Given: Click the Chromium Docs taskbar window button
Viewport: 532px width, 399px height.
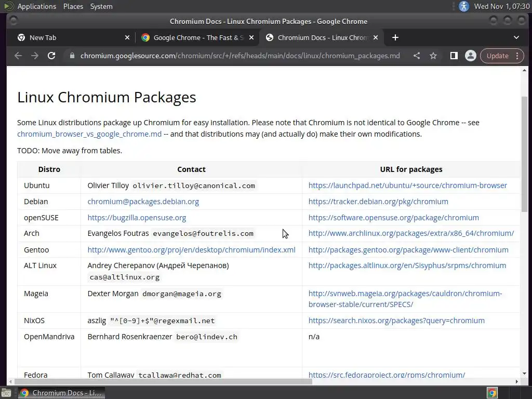Looking at the screenshot, I should [x=61, y=393].
